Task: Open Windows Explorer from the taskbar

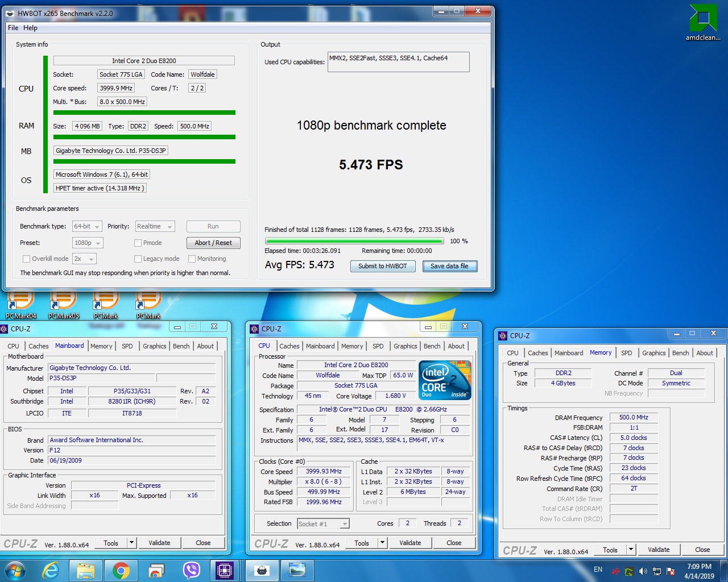Action: click(x=86, y=570)
